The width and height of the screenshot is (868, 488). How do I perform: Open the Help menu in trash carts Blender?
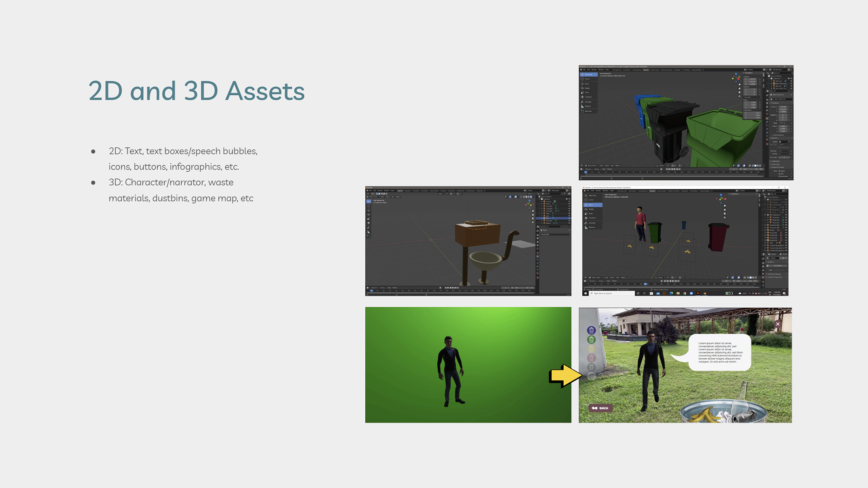coord(607,70)
